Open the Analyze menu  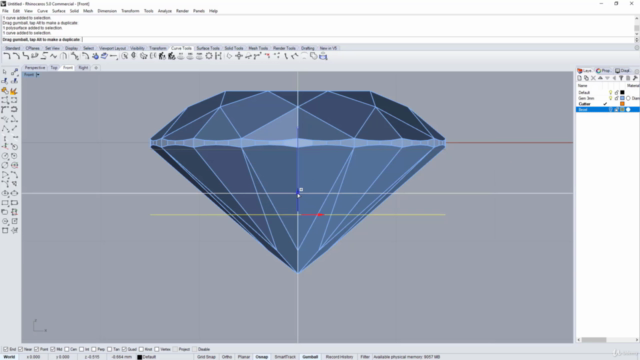click(x=164, y=11)
